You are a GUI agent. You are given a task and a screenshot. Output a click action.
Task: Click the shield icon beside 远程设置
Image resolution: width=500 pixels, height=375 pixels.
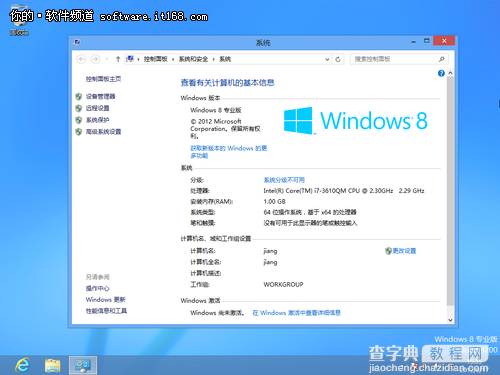(x=79, y=108)
